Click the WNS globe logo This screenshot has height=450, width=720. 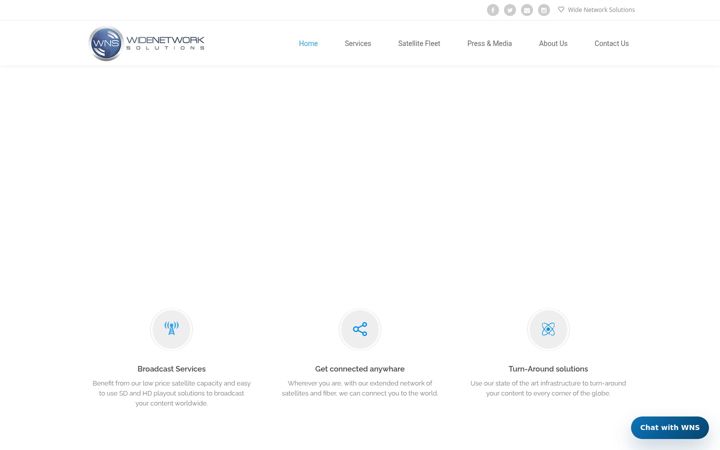coord(106,44)
